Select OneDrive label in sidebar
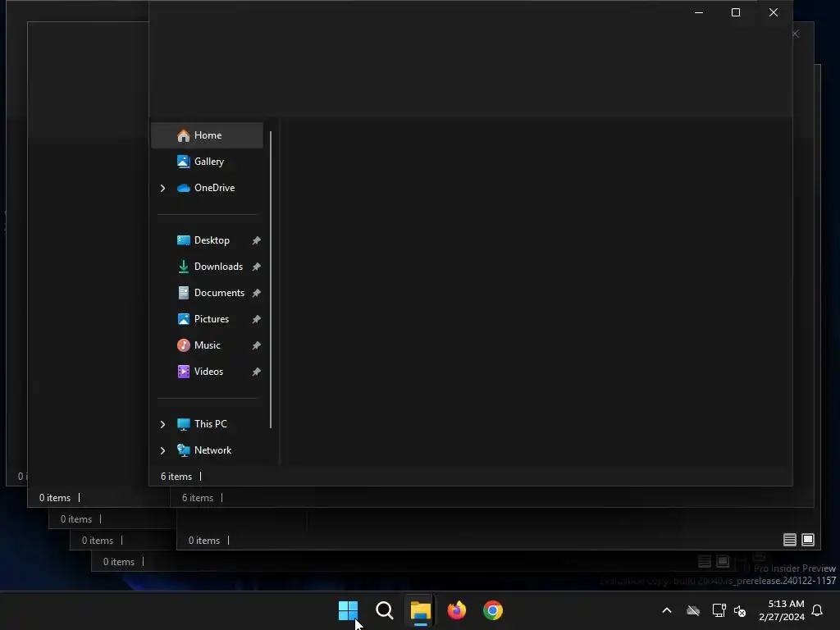This screenshot has width=840, height=630. [x=214, y=188]
